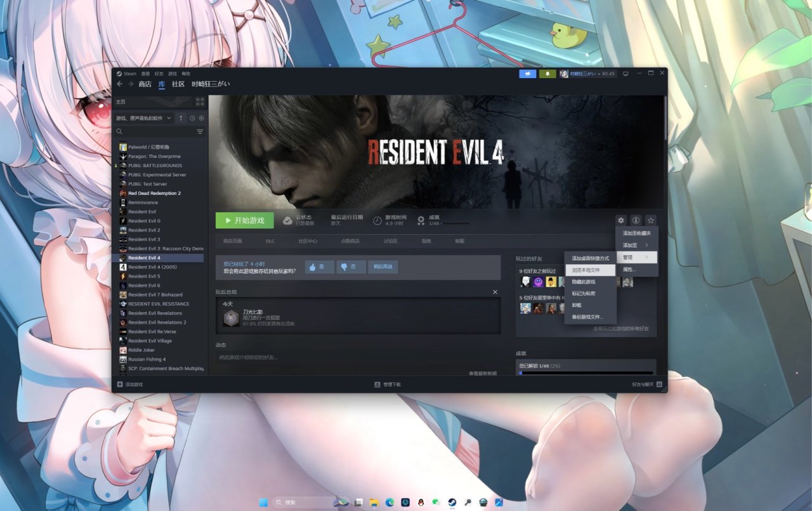Image resolution: width=812 pixels, height=511 pixels.
Task: Click the Palworld game icon in library list
Action: coord(123,147)
